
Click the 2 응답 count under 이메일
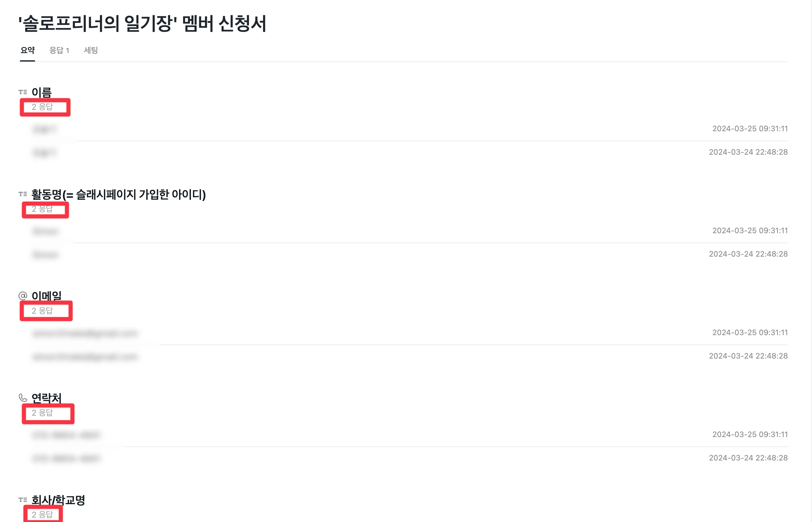click(42, 311)
